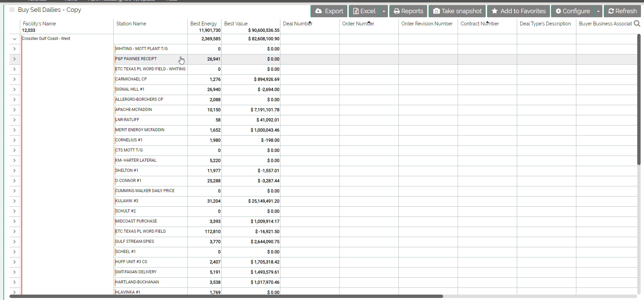This screenshot has height=300, width=644.
Task: Expand the CARMICHAEL CP row
Action: point(15,79)
